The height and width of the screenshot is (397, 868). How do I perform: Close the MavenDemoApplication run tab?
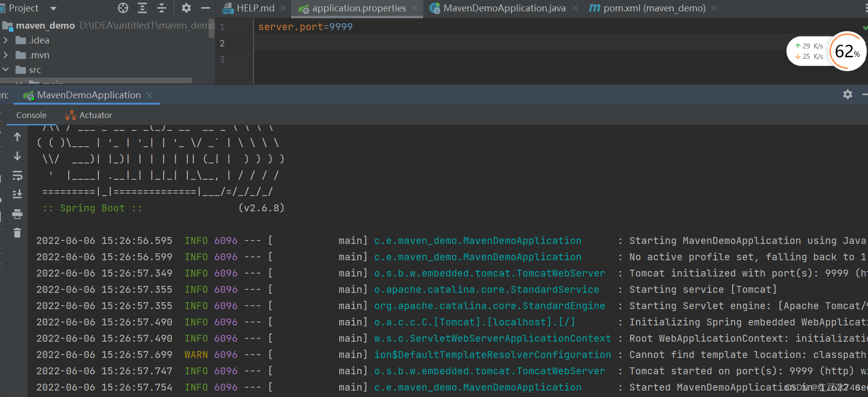(149, 95)
